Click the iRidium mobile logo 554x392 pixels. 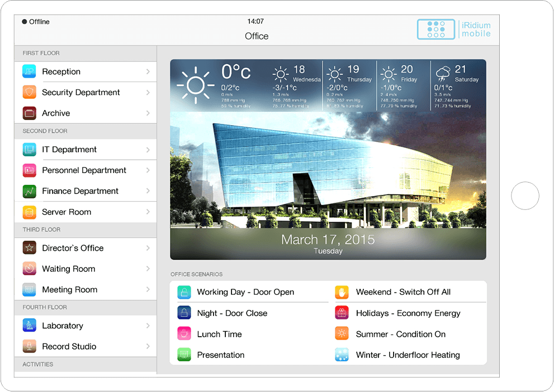[454, 29]
